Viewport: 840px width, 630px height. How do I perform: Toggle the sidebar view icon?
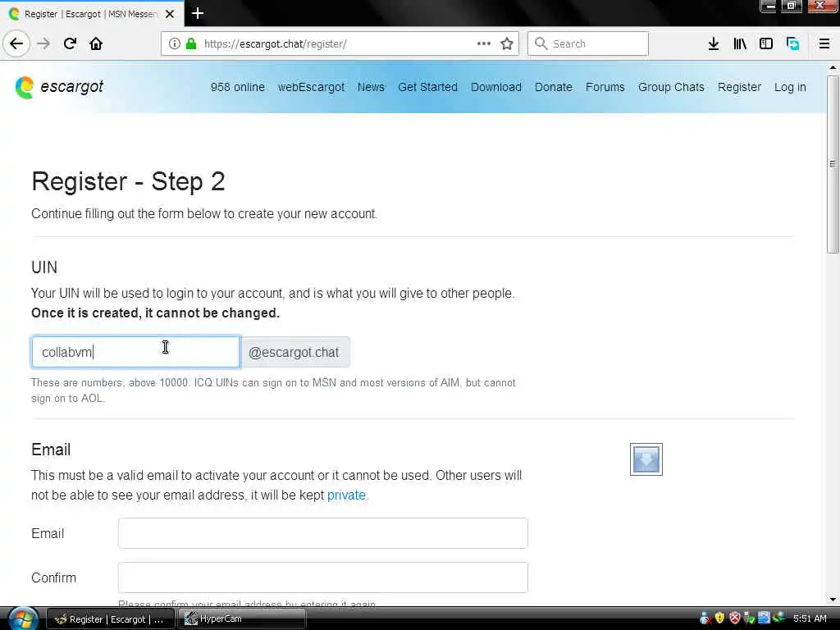click(x=766, y=43)
